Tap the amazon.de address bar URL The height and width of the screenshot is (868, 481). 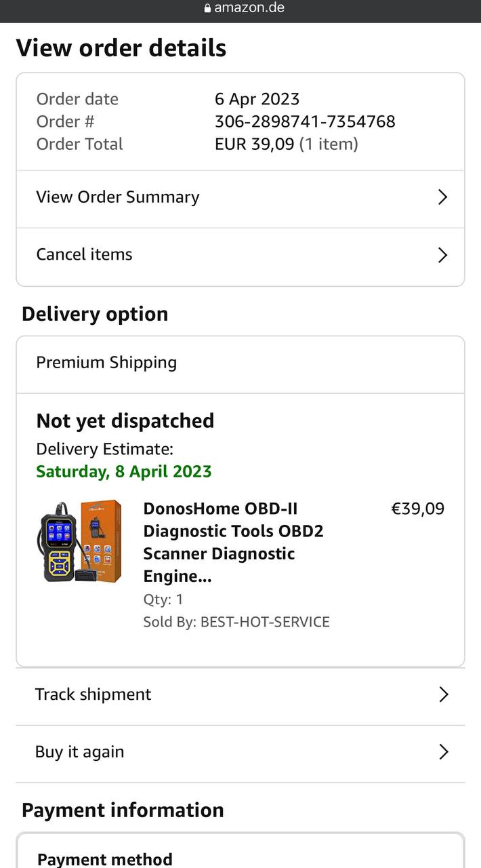point(249,8)
